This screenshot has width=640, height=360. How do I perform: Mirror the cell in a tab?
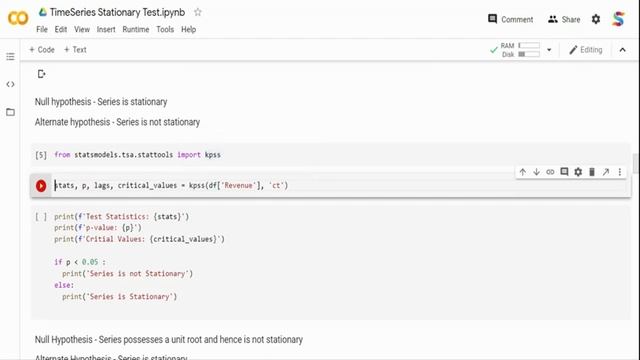(606, 172)
